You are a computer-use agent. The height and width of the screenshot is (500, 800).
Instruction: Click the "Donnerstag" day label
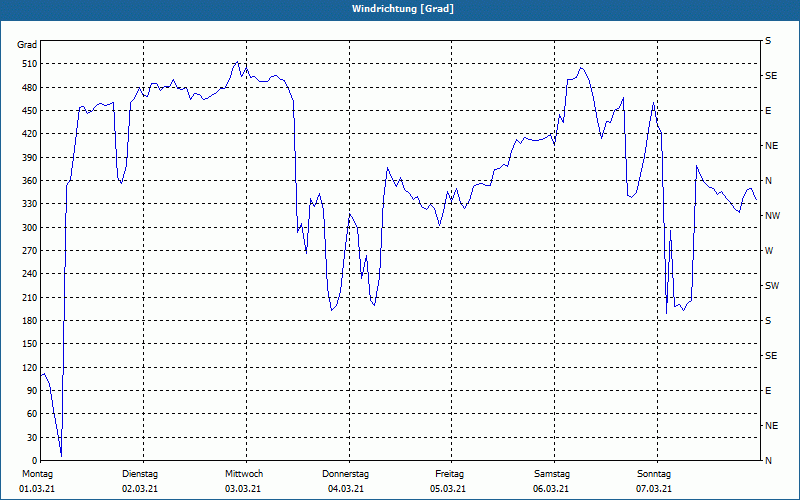pos(345,474)
